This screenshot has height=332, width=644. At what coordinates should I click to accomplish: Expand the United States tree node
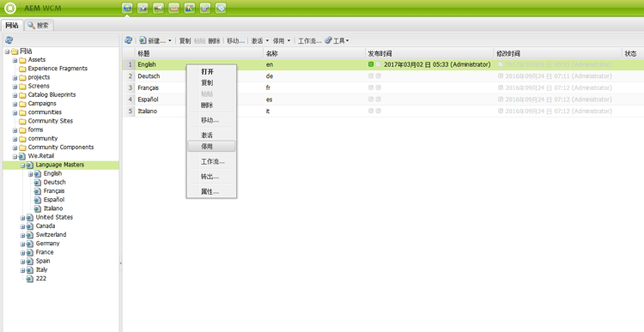[22, 218]
